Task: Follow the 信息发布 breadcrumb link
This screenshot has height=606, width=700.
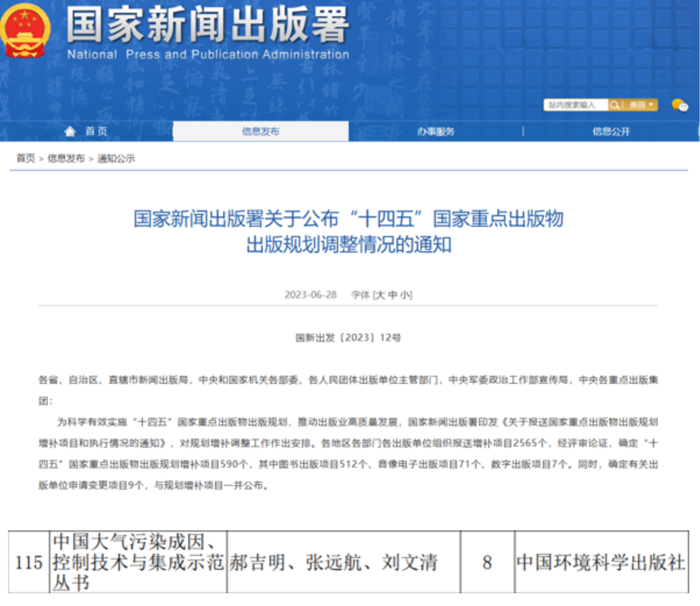Action: [66, 158]
